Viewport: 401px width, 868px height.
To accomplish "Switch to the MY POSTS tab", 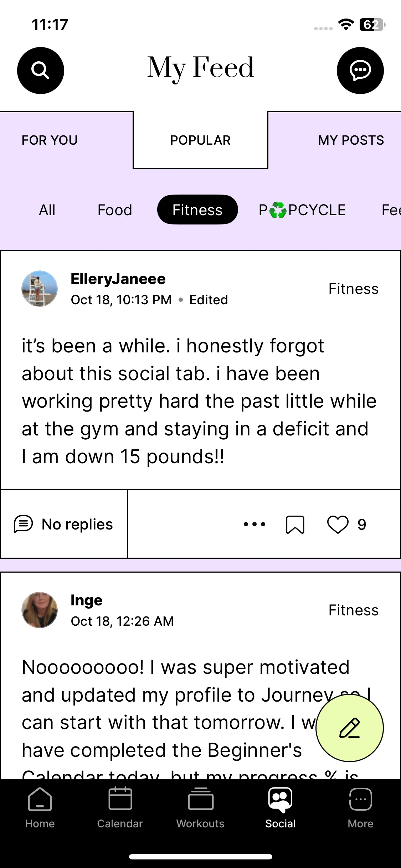I will pos(351,140).
